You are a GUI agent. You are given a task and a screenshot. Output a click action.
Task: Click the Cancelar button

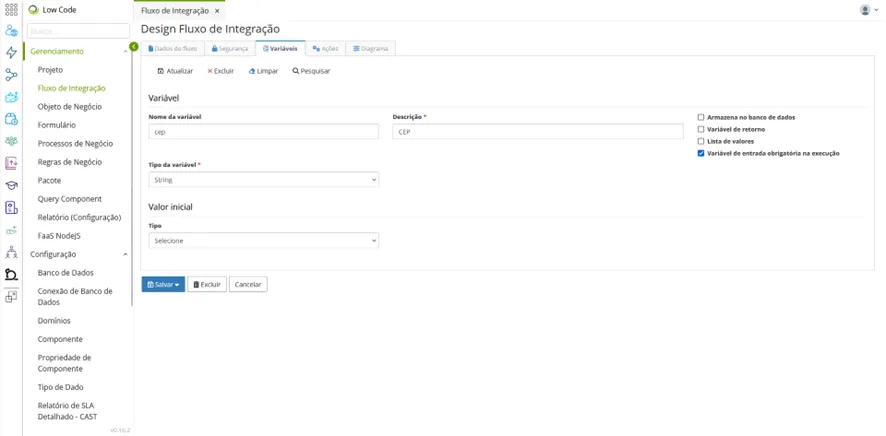click(x=248, y=285)
